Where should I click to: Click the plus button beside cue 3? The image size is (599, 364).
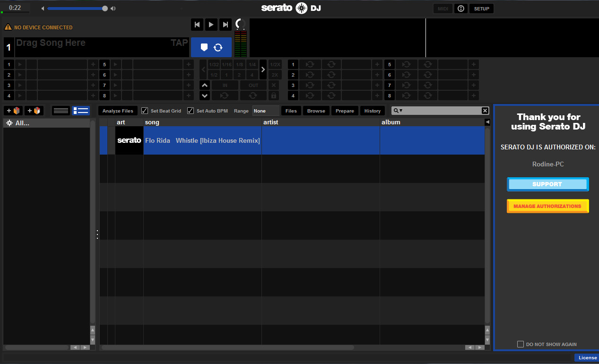coord(93,85)
